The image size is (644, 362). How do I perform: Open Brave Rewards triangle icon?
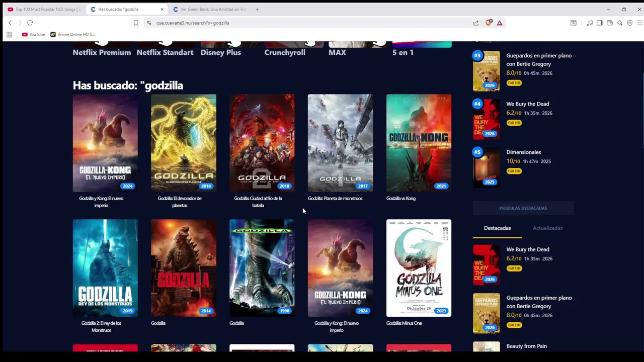coord(500,23)
